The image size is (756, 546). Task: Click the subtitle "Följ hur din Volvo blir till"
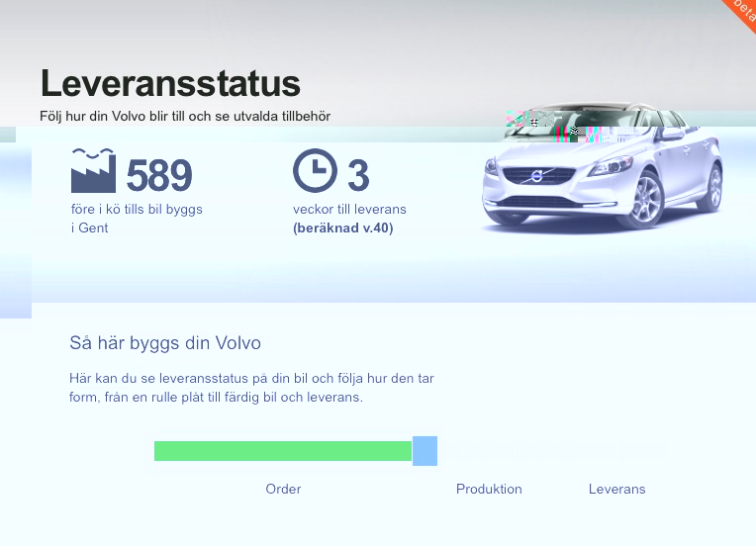point(185,117)
